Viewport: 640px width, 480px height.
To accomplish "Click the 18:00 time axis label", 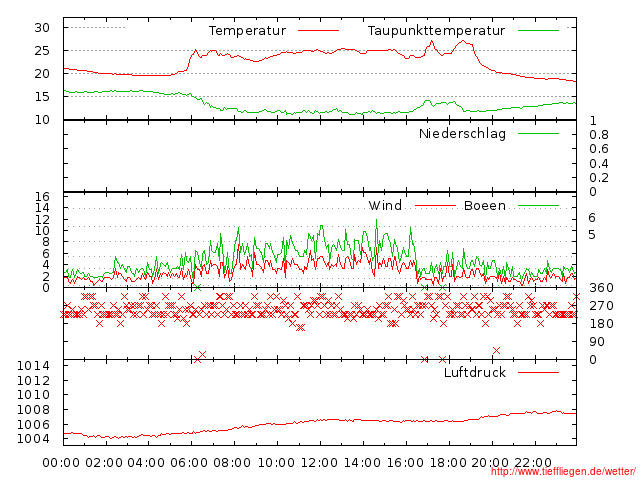I will tap(447, 463).
